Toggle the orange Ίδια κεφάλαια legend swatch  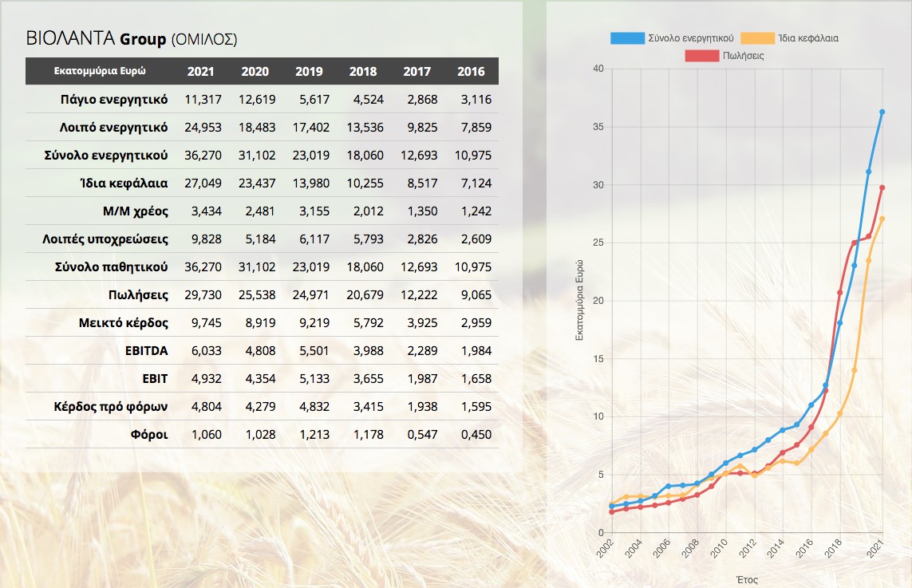pyautogui.click(x=757, y=38)
